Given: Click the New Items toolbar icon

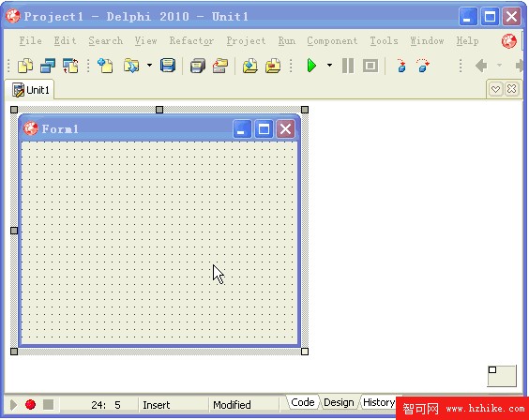Looking at the screenshot, I should point(25,66).
